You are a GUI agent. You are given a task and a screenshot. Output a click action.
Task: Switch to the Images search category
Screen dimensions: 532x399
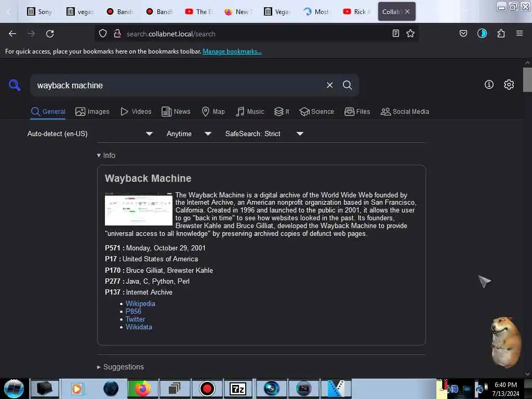(x=92, y=112)
